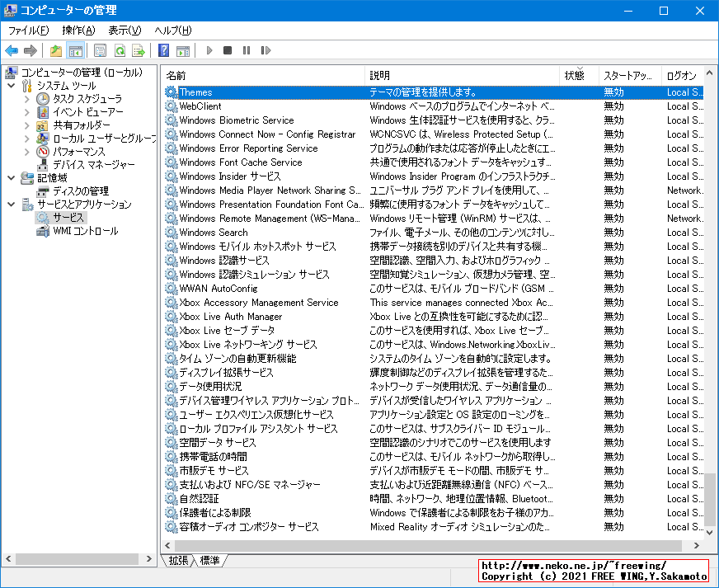Viewport: 719px width, 588px height.
Task: Toggle the console tree visibility icon
Action: point(74,50)
